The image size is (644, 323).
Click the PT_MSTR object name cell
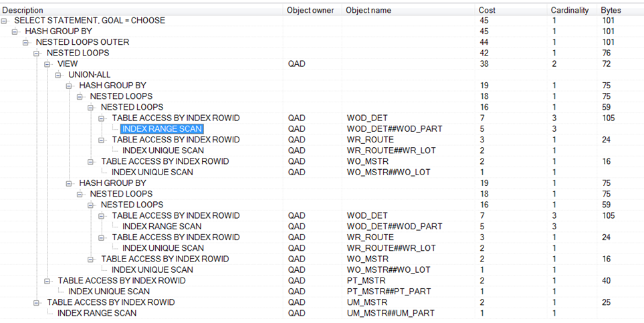365,281
